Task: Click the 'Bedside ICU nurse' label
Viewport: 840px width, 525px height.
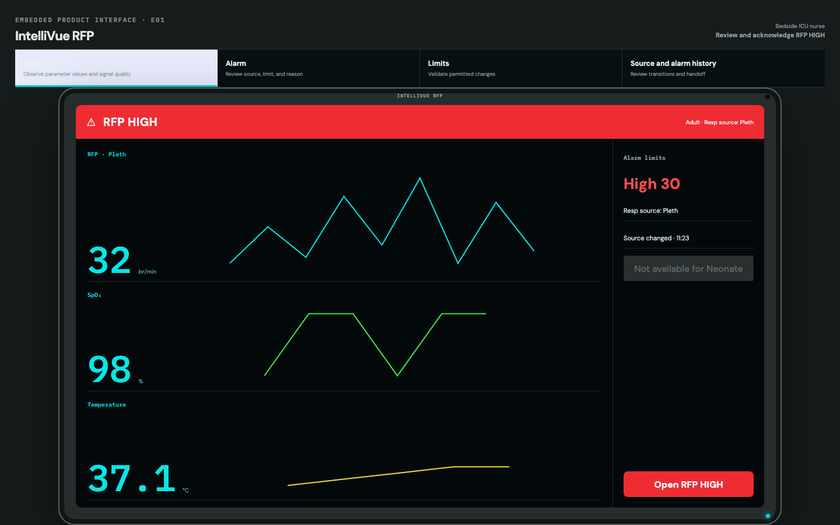Action: (800, 26)
